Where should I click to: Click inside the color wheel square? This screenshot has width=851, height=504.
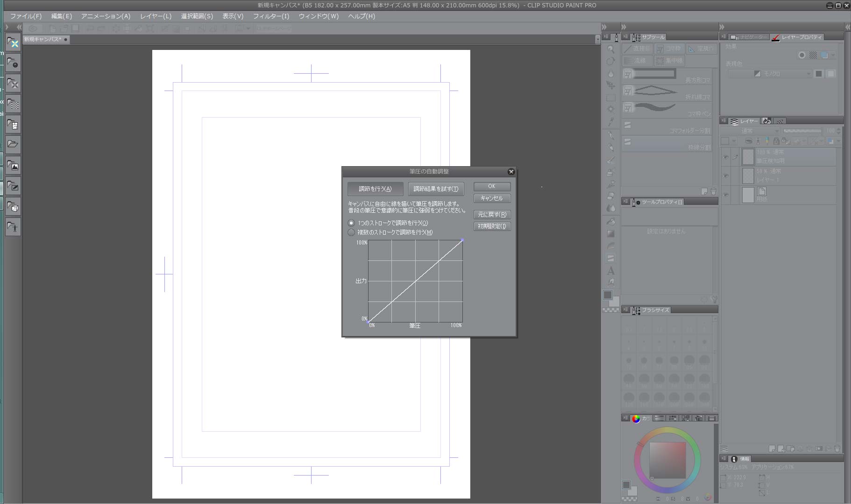667,460
